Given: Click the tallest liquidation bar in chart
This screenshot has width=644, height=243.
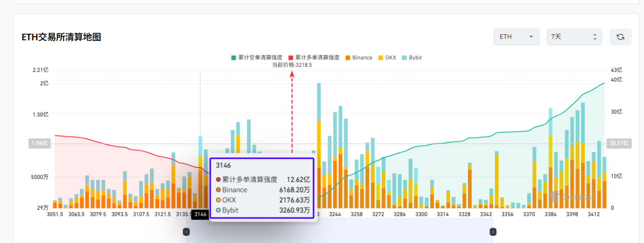Looking at the screenshot, I should pyautogui.click(x=319, y=143).
